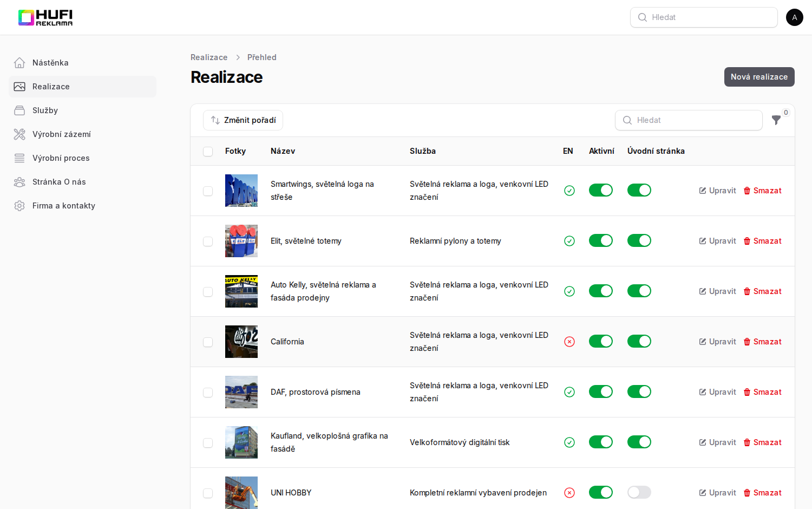
Task: Open Výrobní proces in sidebar
Action: click(82, 158)
